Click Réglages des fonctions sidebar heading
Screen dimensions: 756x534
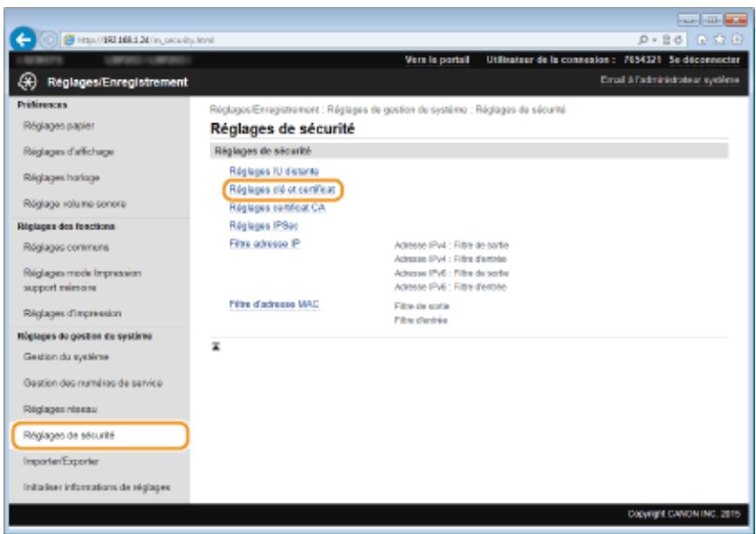coord(66,226)
